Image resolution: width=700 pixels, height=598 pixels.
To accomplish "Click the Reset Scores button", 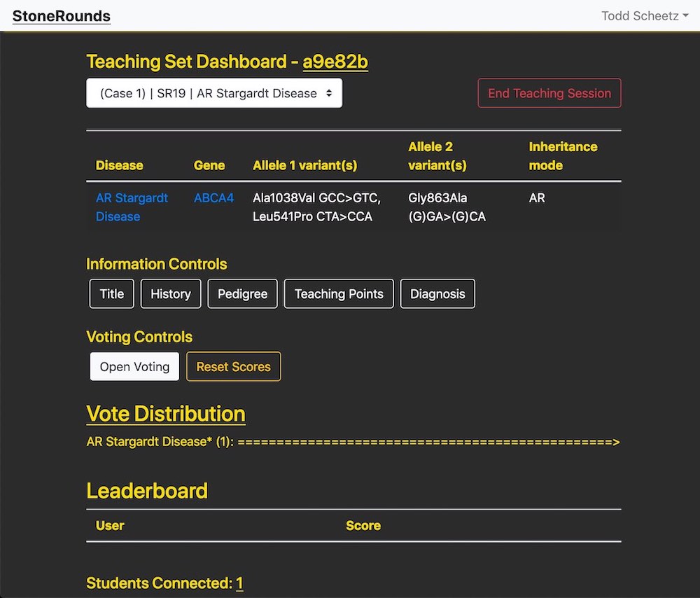I will point(233,367).
